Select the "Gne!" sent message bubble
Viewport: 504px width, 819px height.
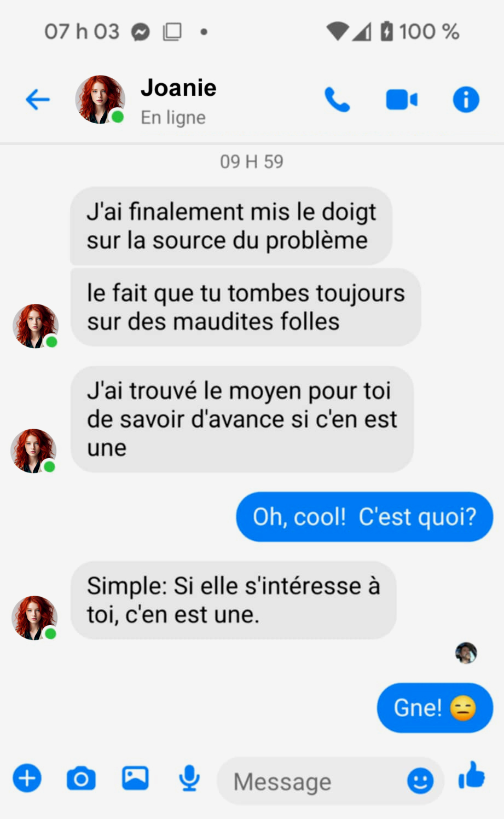coord(435,708)
